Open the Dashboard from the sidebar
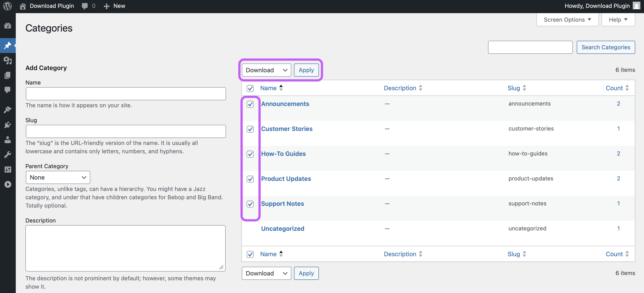The image size is (644, 293). 8,26
